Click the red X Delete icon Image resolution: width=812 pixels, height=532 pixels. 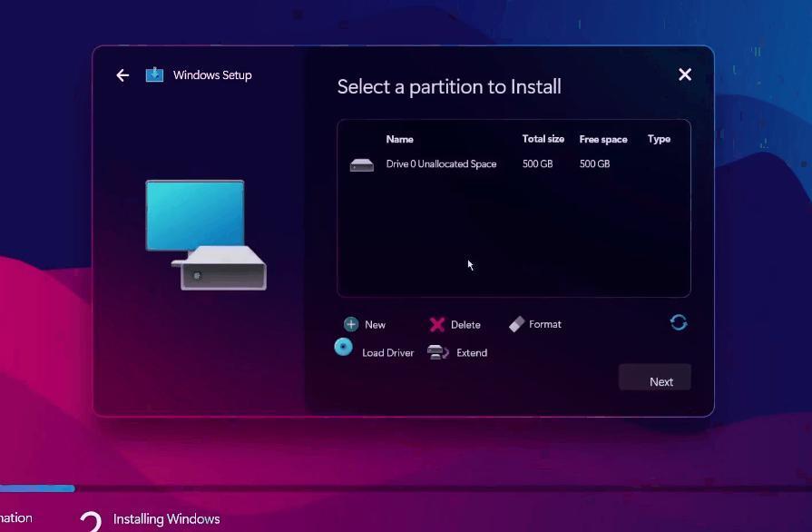click(437, 325)
